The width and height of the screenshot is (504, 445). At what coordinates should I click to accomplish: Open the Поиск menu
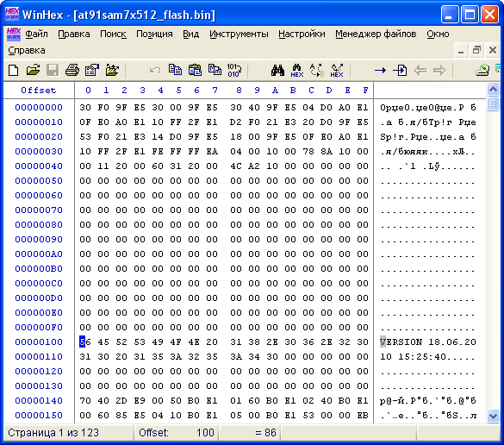[x=113, y=34]
